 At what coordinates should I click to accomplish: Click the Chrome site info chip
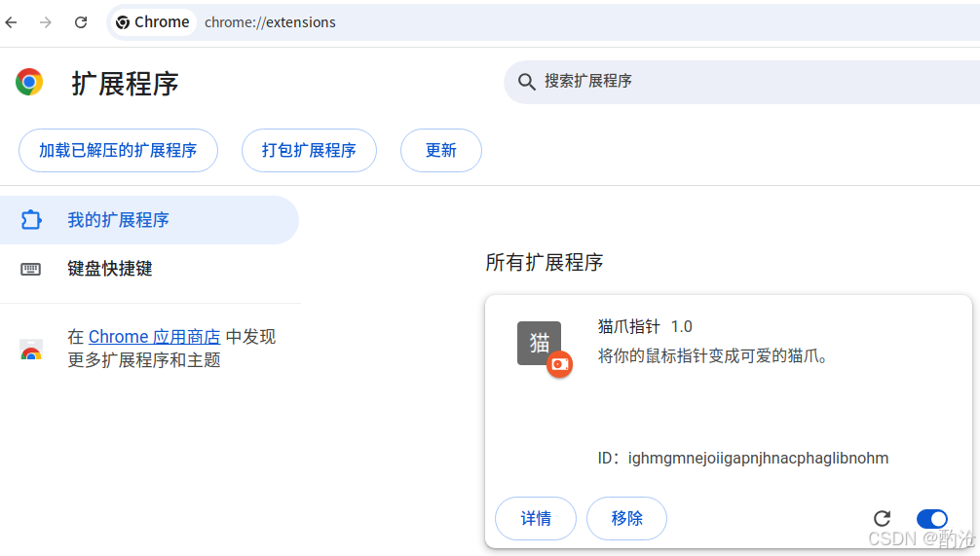[x=153, y=22]
